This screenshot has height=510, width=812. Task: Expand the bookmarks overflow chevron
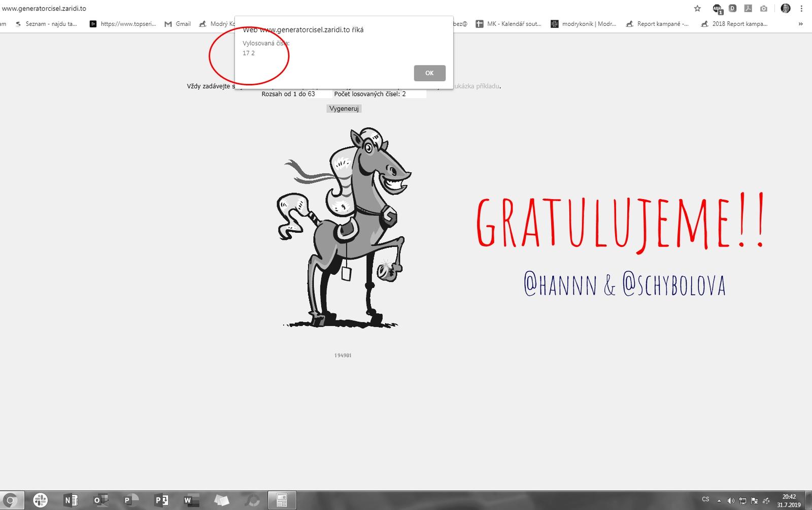pyautogui.click(x=801, y=24)
